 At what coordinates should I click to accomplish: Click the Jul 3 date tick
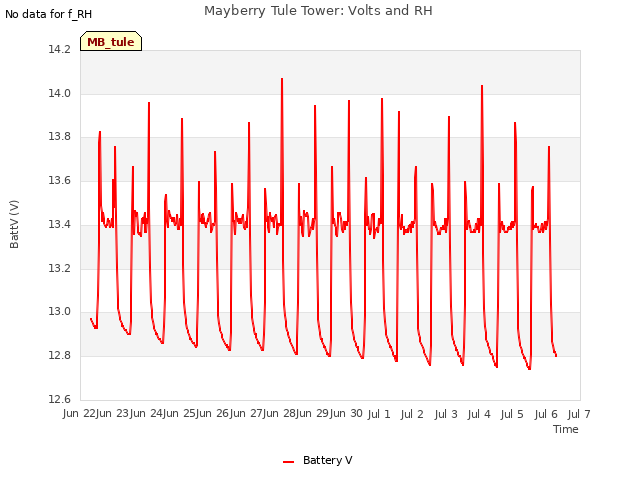click(446, 414)
